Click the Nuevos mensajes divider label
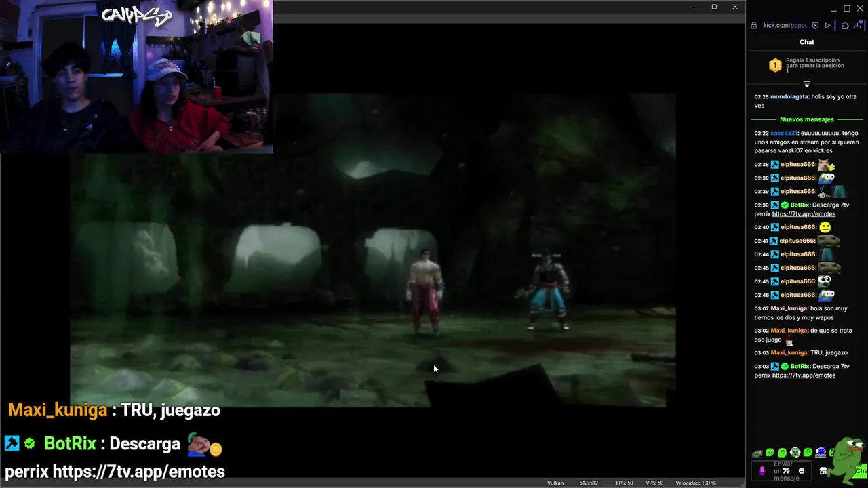 [807, 119]
